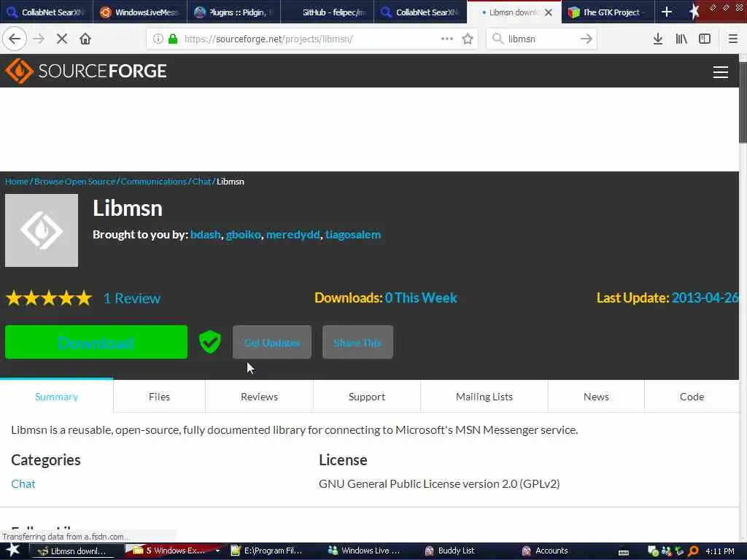Viewport: 747px width, 560px height.
Task: Open the Firefox hamburger menu
Action: click(732, 39)
